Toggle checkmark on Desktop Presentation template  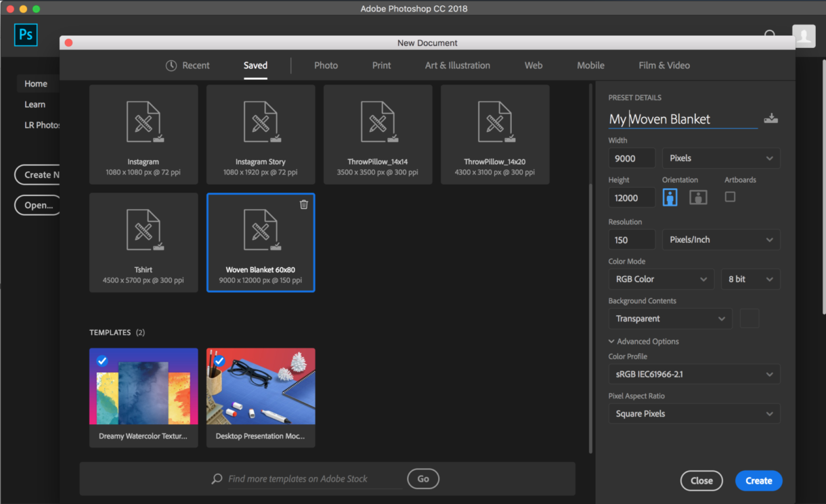(x=219, y=361)
